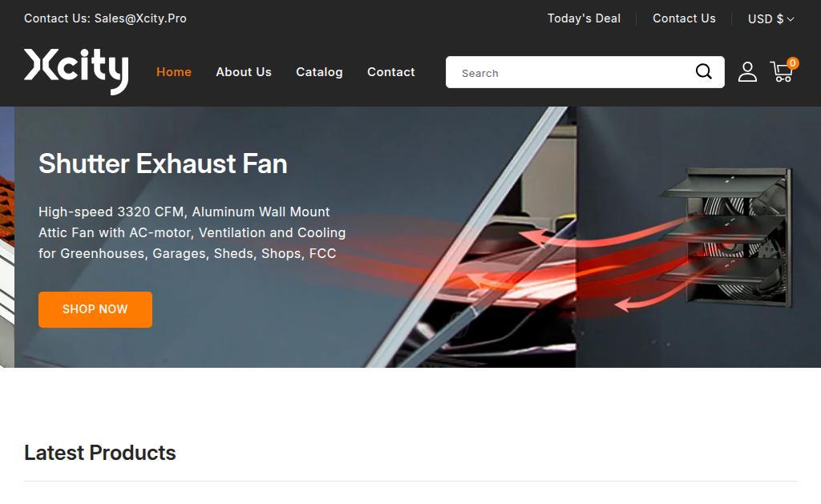Click the SHOP NOW button
The height and width of the screenshot is (504, 821).
(95, 309)
